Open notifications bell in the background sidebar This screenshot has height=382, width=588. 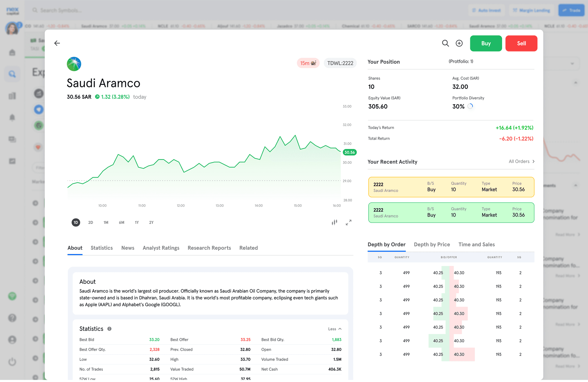tap(12, 118)
